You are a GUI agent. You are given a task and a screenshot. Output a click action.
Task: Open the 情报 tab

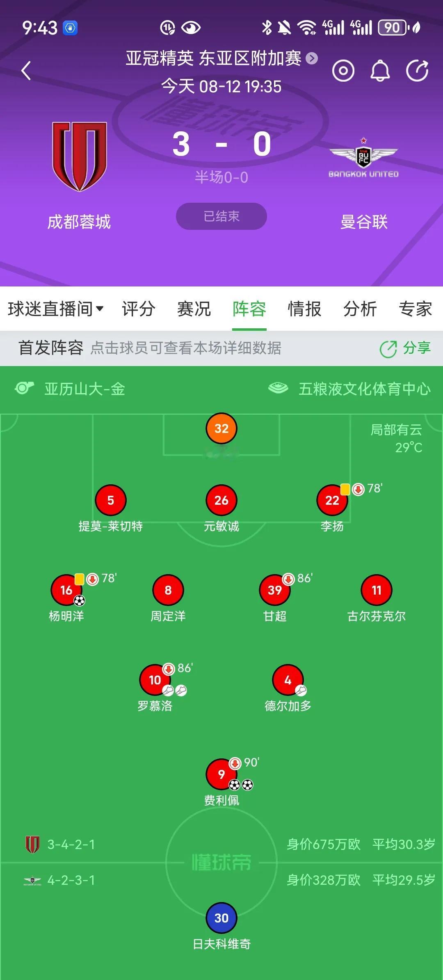click(304, 309)
